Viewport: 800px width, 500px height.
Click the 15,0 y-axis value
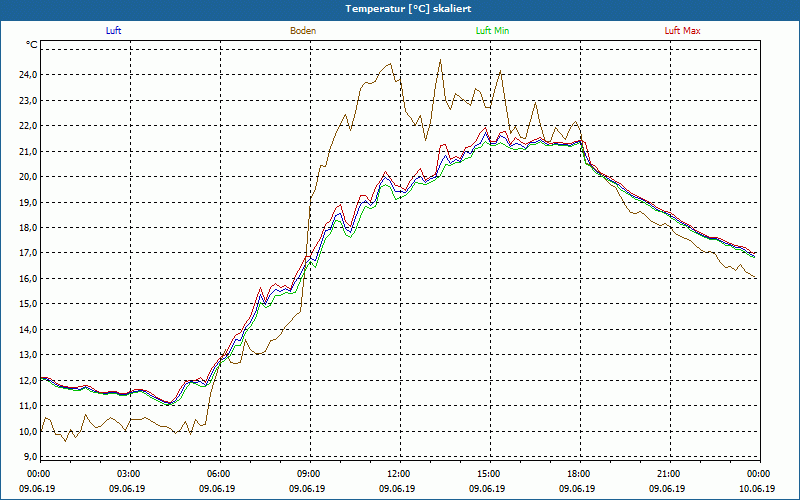[x=29, y=304]
